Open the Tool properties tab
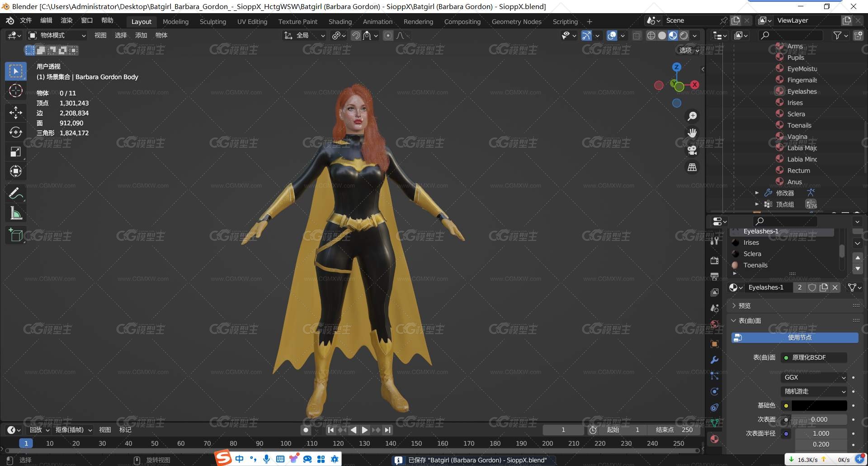The height and width of the screenshot is (466, 868). [x=715, y=241]
